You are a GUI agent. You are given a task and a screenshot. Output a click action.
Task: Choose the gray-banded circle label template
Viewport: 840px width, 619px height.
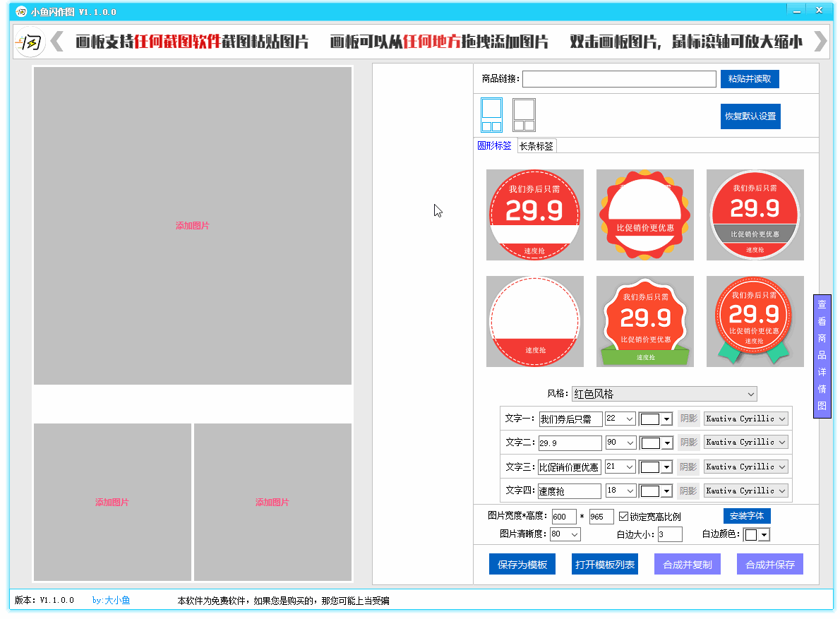[x=755, y=215]
